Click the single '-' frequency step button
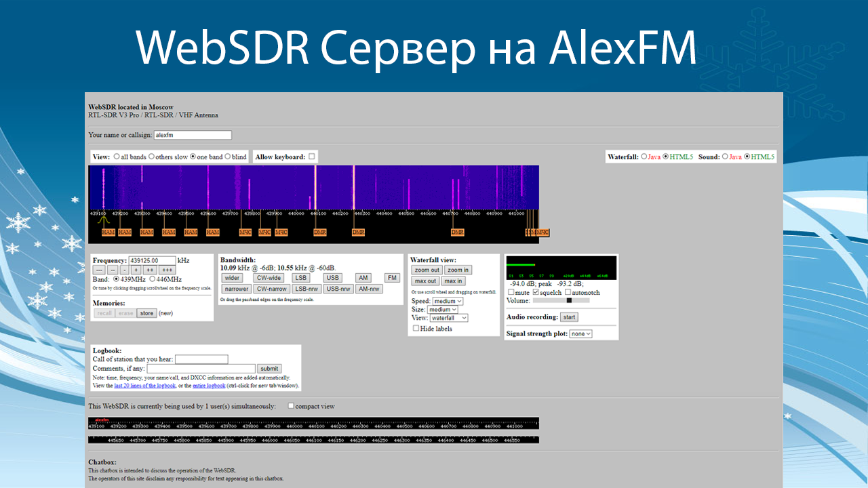The width and height of the screenshot is (868, 488). tap(124, 270)
